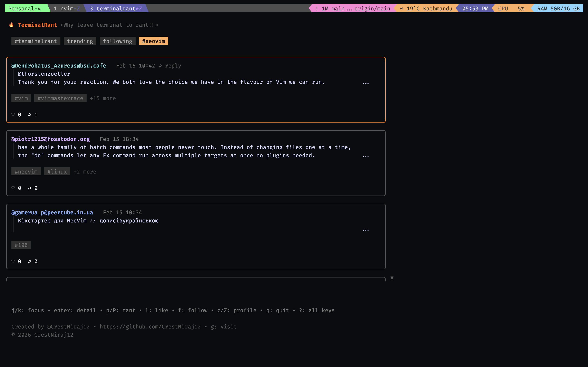Switch to the following tab
This screenshot has height=367, width=588.
118,41
